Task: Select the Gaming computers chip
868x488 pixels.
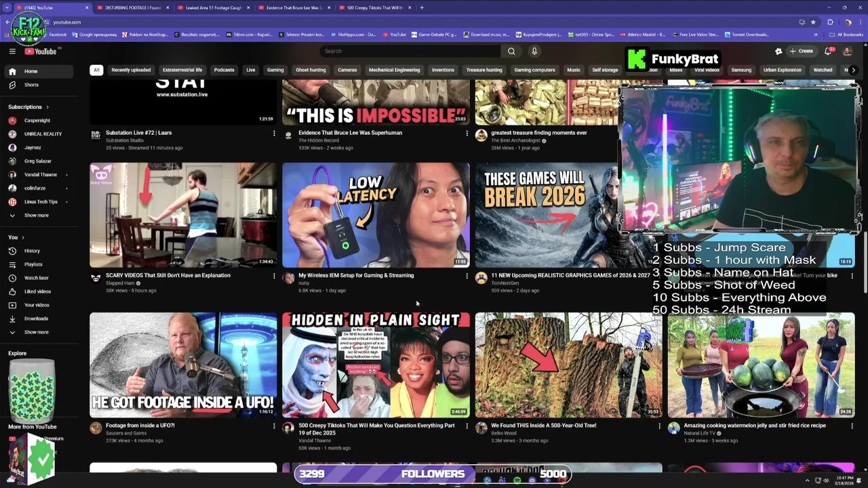Action: [534, 70]
